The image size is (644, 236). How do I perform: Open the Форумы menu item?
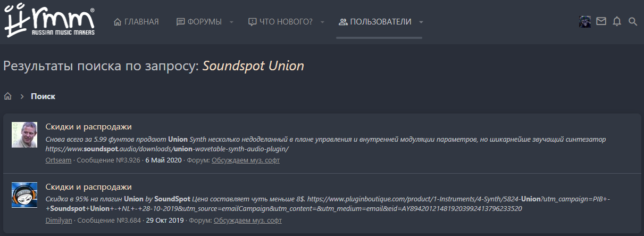click(x=199, y=22)
